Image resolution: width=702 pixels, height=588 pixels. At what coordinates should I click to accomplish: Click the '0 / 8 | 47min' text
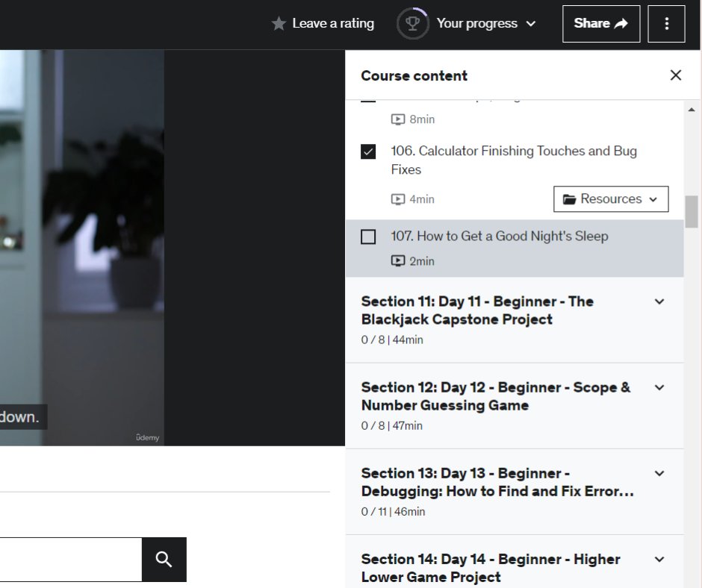[392, 426]
